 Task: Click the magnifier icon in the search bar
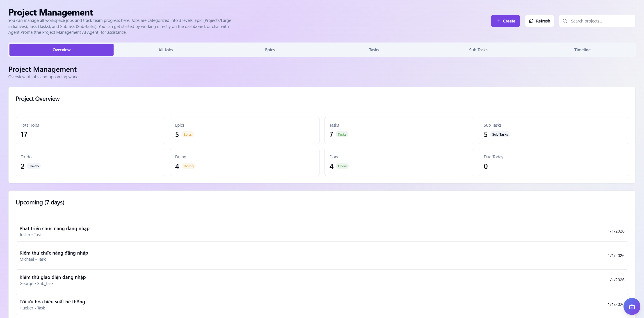tap(565, 21)
